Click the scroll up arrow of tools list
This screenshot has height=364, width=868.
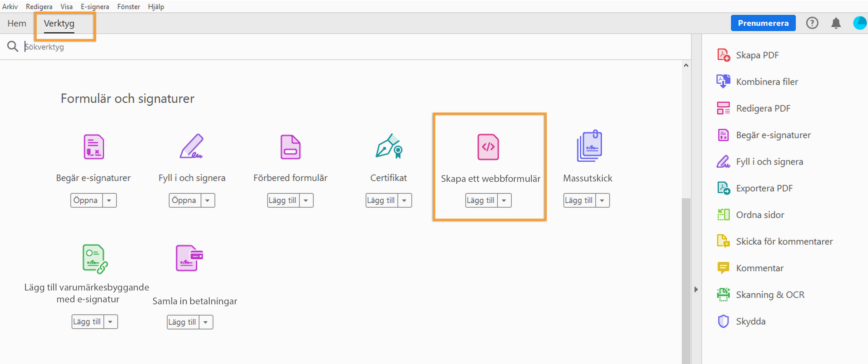pos(686,66)
